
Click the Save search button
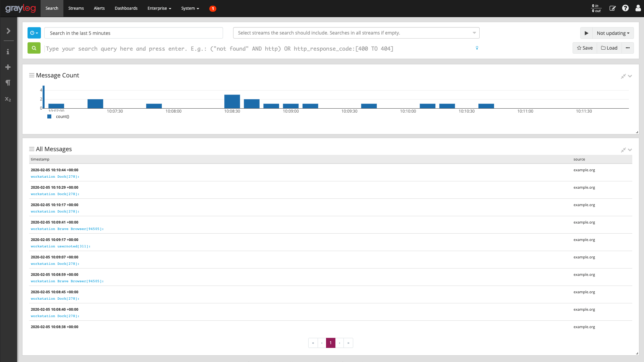click(x=585, y=48)
